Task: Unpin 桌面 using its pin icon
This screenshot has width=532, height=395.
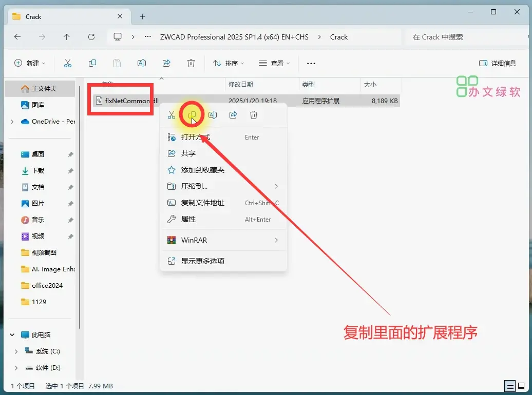Action: coord(70,154)
